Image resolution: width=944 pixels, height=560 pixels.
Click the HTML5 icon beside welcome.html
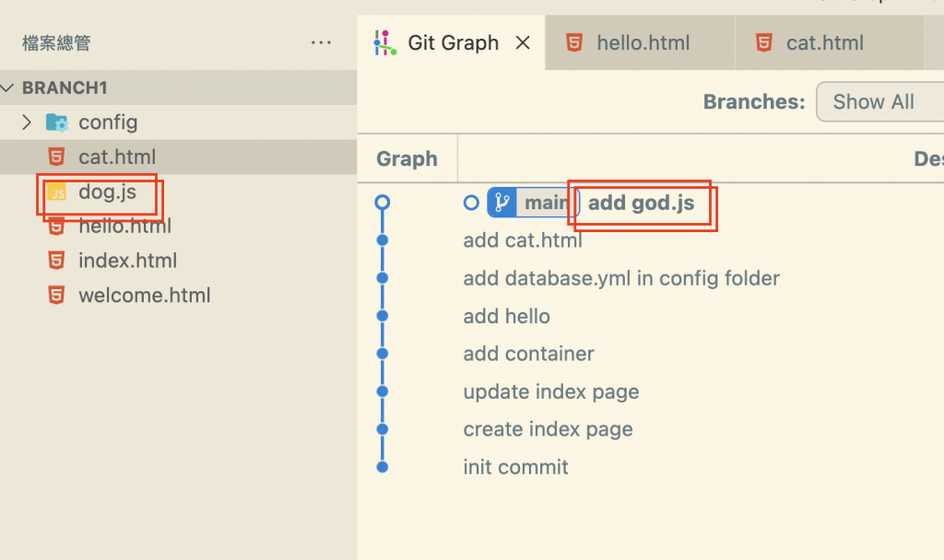pyautogui.click(x=57, y=296)
